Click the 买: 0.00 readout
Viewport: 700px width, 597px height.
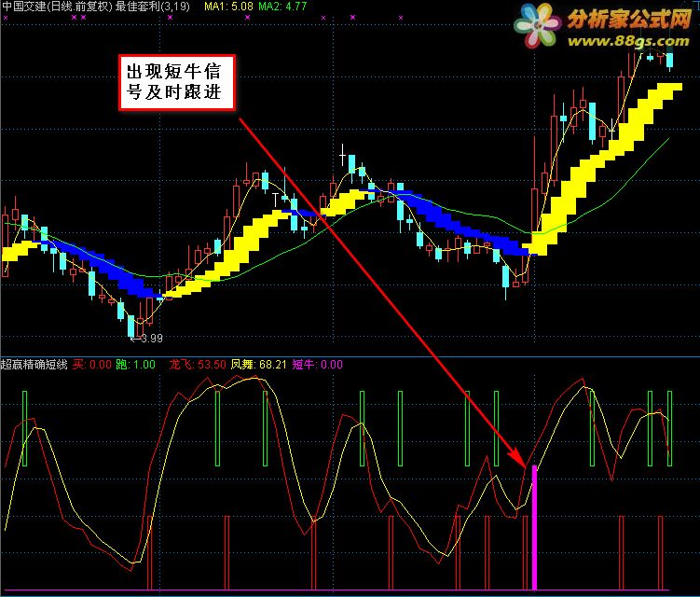[x=92, y=365]
